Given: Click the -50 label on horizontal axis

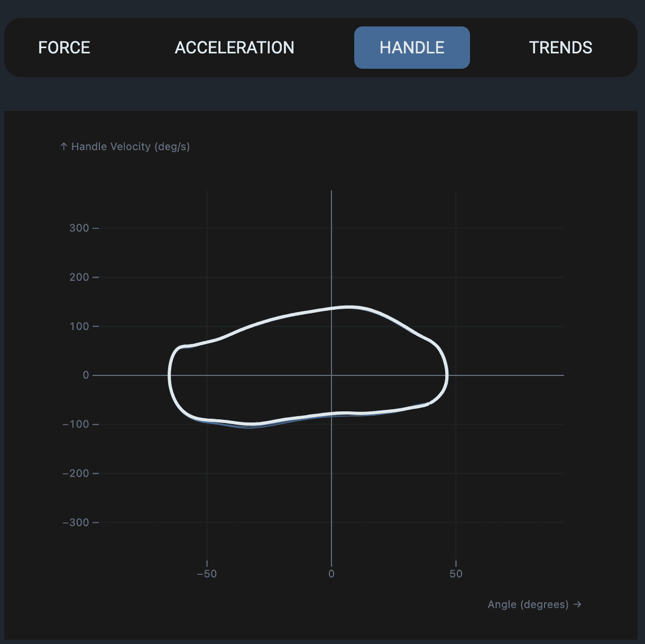Looking at the screenshot, I should coord(207,574).
